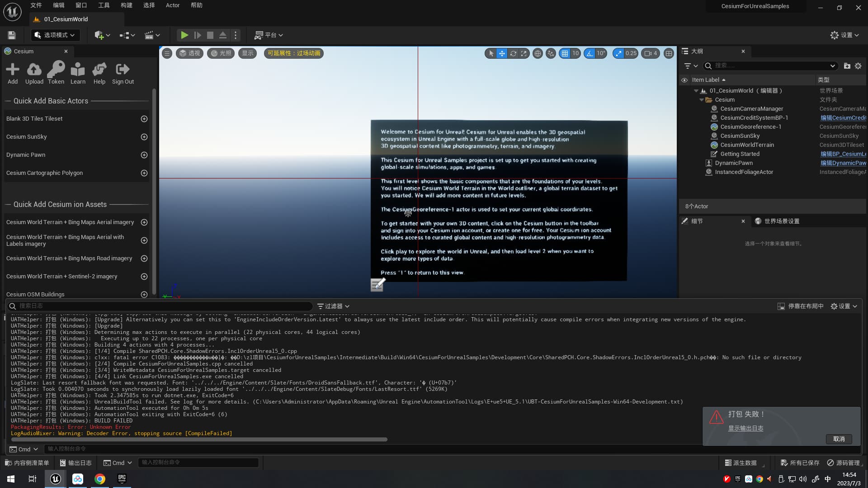Open the Cesium Token panel
This screenshot has height=488, width=868.
56,70
